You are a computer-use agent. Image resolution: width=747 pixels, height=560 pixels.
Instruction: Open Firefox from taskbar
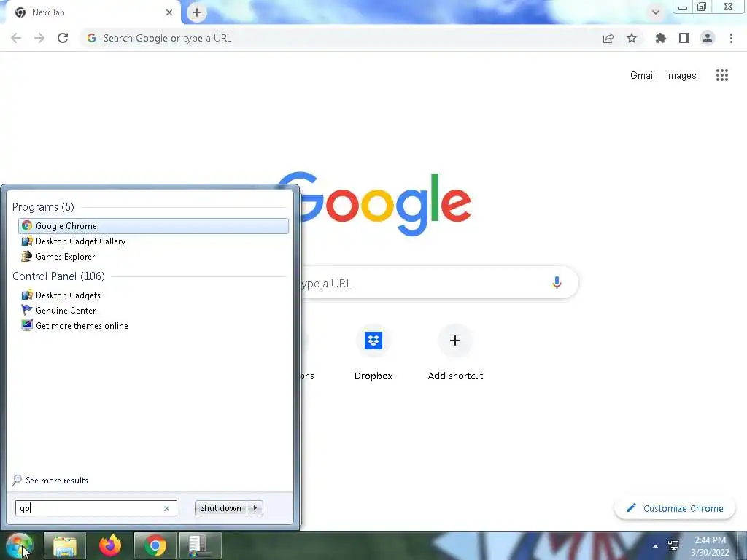(110, 545)
